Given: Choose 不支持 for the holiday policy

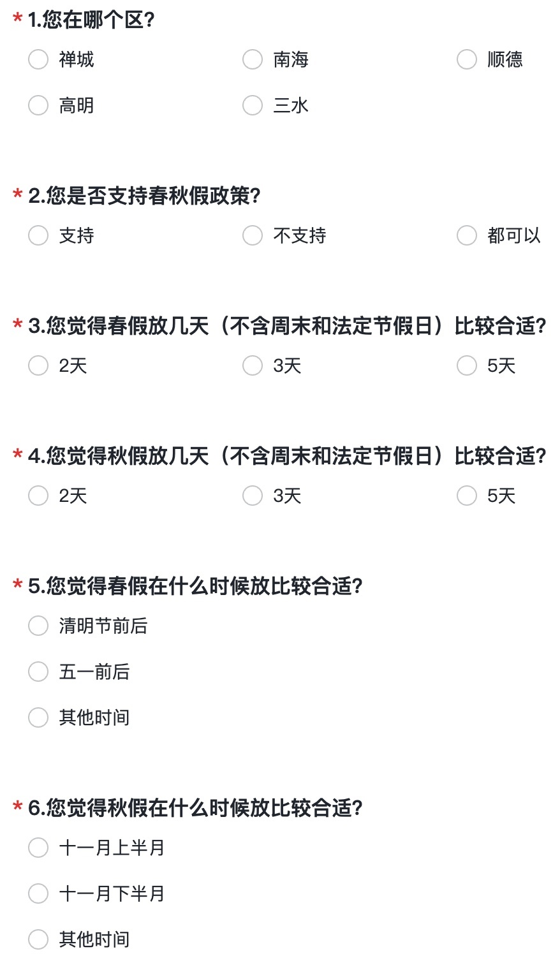Looking at the screenshot, I should (253, 236).
